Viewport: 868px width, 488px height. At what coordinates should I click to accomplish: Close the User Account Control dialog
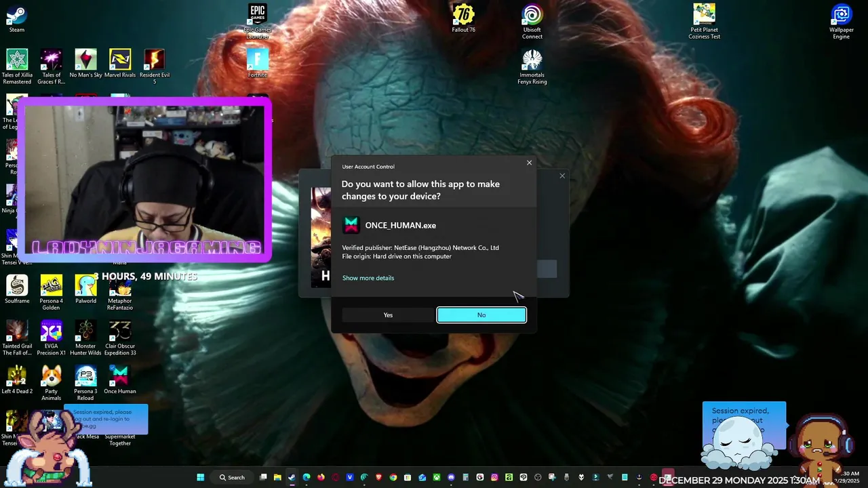pos(530,163)
